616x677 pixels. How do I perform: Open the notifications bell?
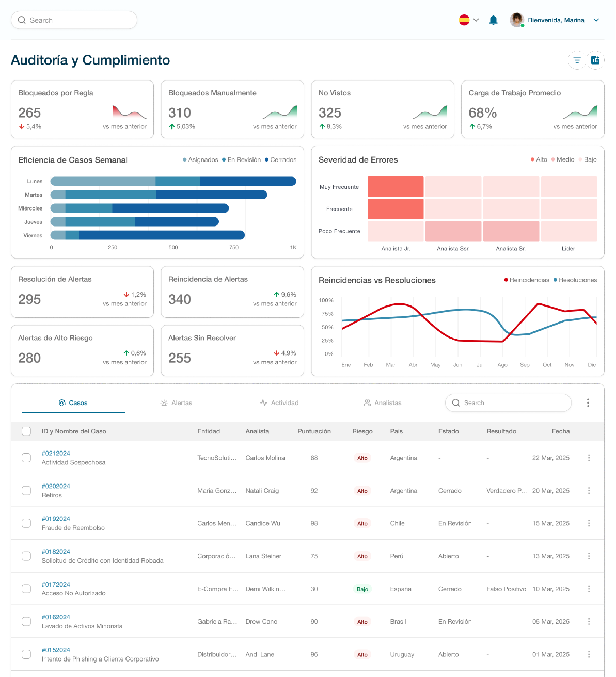click(493, 20)
